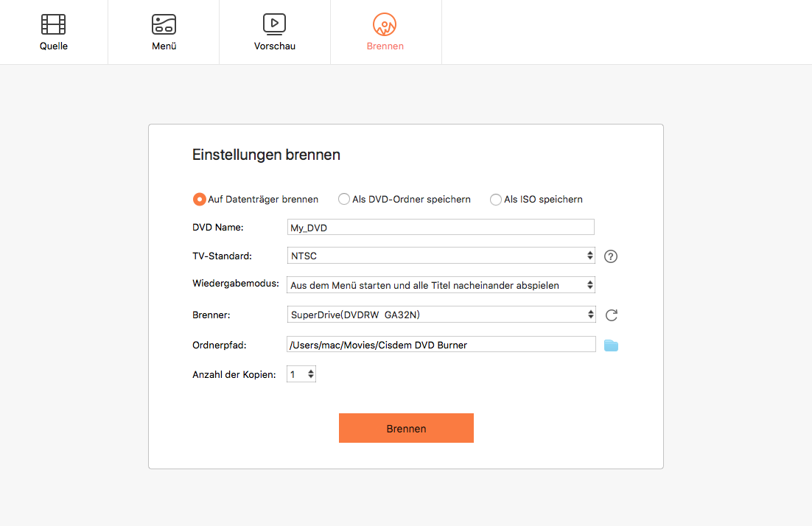
Task: Browse folder for Ordnerpfad
Action: pos(611,346)
